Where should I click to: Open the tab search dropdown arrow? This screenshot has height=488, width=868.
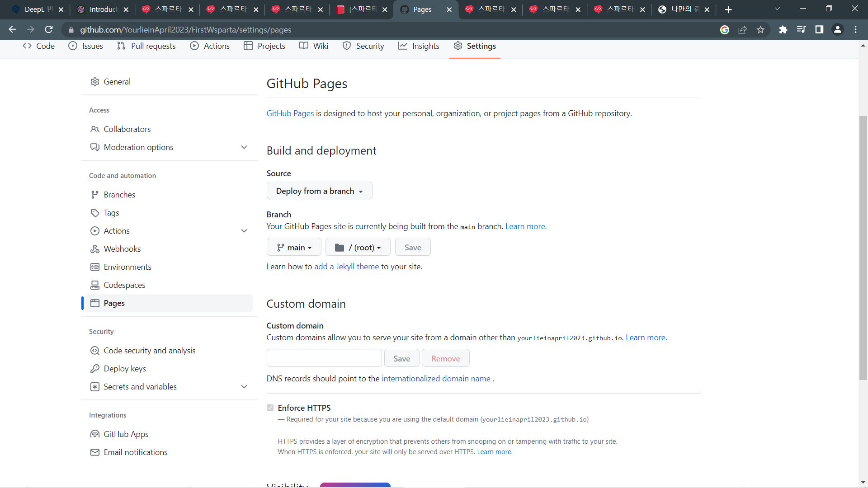point(777,9)
